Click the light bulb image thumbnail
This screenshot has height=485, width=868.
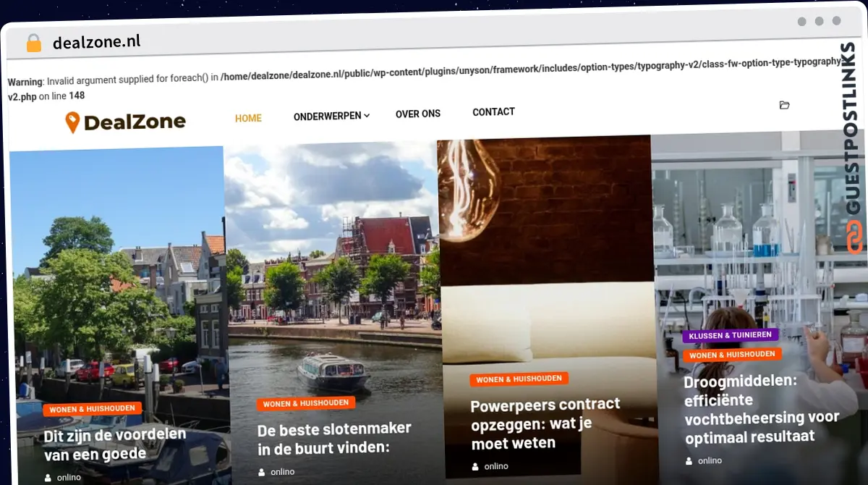click(547, 307)
